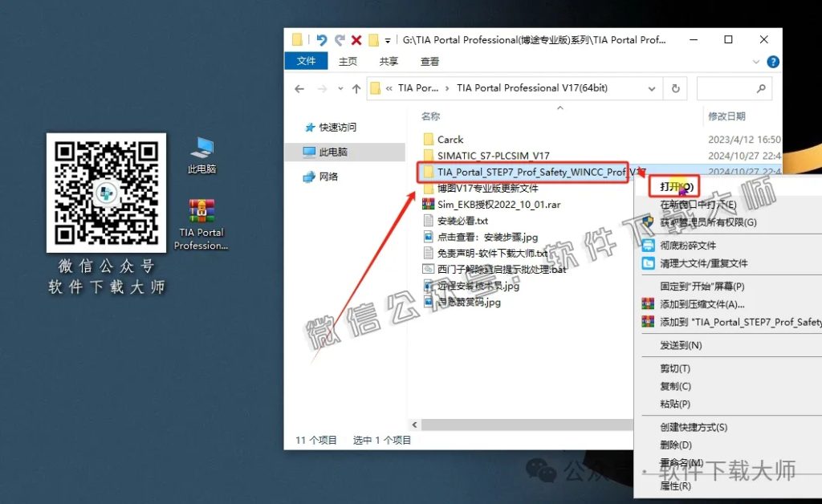This screenshot has width=822, height=504.
Task: Choose 打开(O) from the context menu
Action: pos(674,185)
